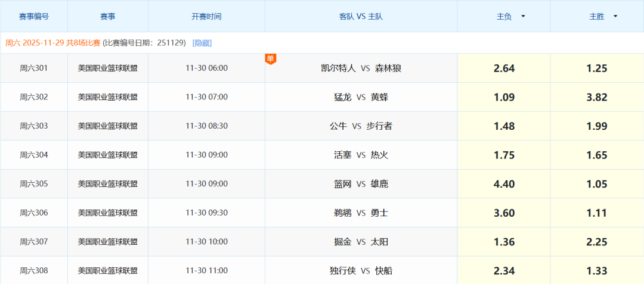Select 主负 odds 4.40 for 篮网 VS 雄鹿

[504, 184]
